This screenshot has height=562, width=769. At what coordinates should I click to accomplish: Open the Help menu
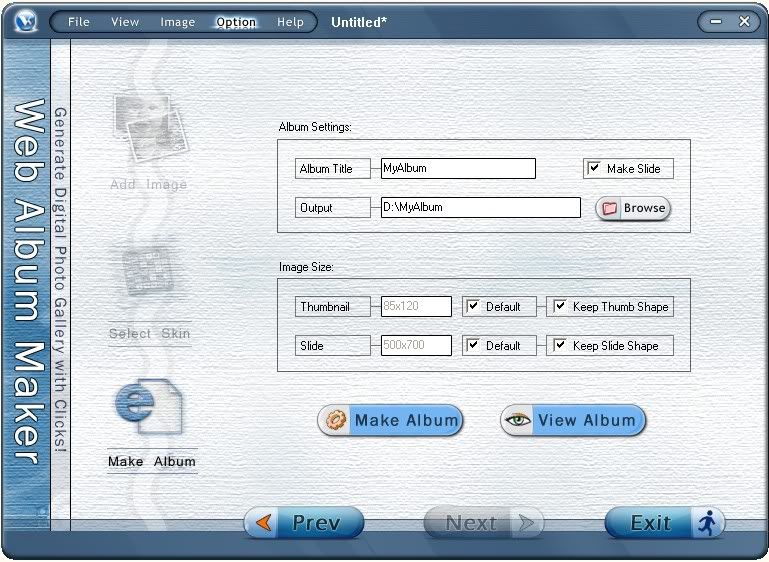[290, 22]
